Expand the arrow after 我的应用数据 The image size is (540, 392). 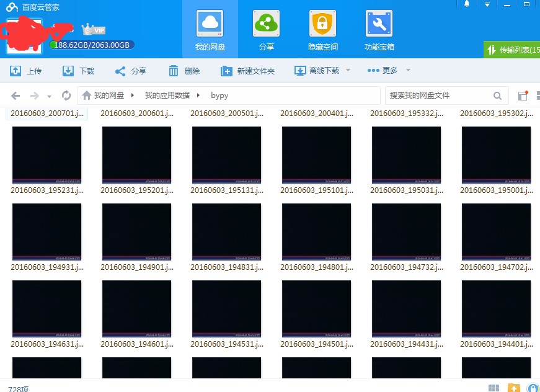[x=198, y=95]
